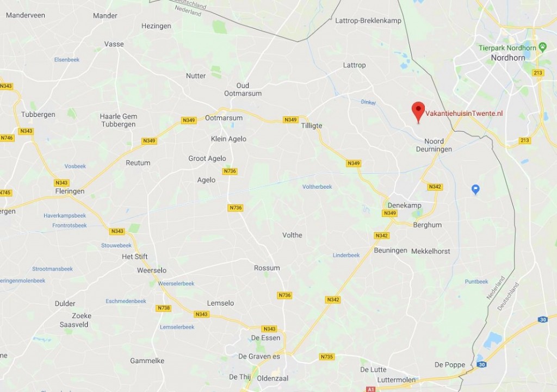Open the VakantiehuisinTwente.nl label link
Screen dimensions: 557x392
(464, 114)
